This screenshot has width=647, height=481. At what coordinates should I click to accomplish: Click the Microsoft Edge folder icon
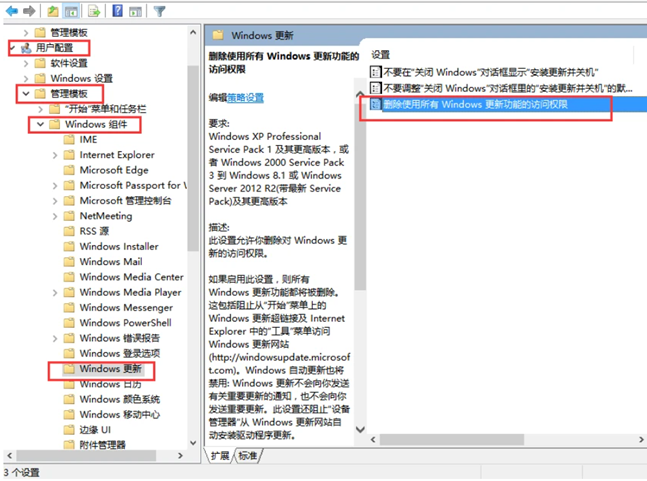point(69,170)
